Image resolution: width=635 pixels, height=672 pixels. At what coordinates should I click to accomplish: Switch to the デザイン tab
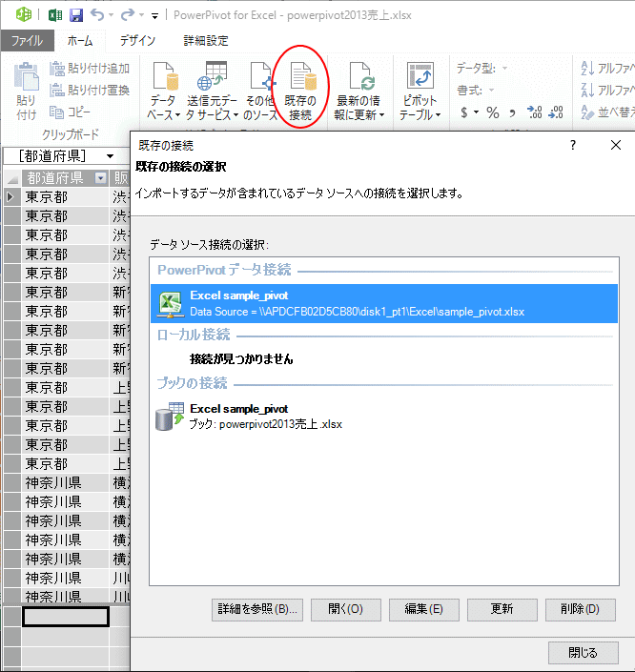coord(137,41)
